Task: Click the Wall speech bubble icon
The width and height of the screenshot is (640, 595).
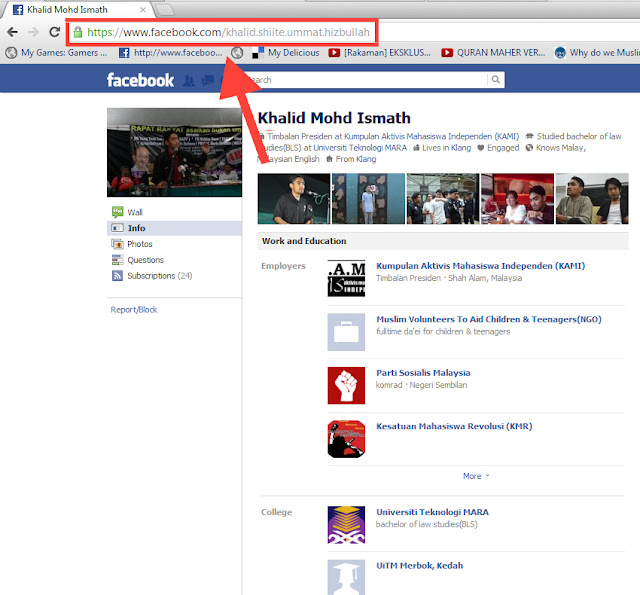Action: 118,212
